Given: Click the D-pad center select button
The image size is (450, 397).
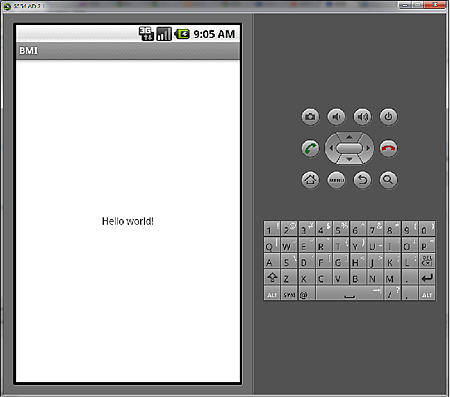Looking at the screenshot, I should tap(349, 148).
